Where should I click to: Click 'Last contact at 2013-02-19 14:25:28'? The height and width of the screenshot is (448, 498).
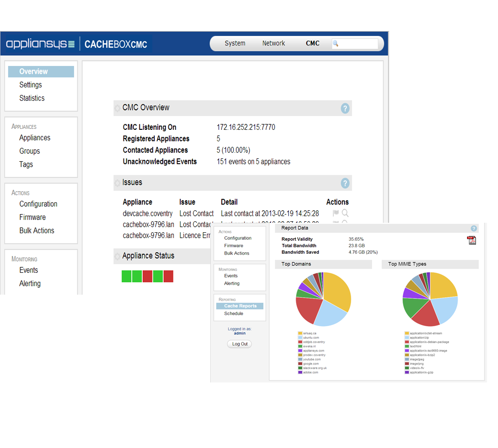coord(270,214)
